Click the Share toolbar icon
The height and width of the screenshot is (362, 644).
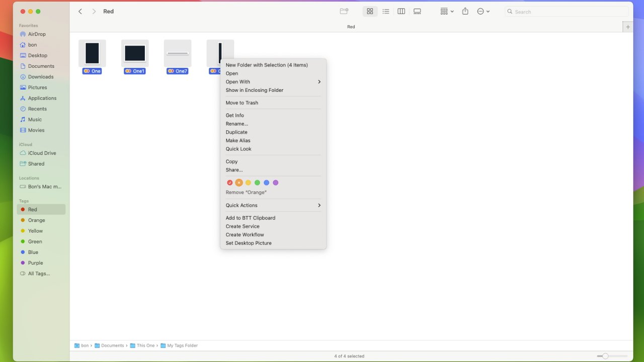point(465,12)
